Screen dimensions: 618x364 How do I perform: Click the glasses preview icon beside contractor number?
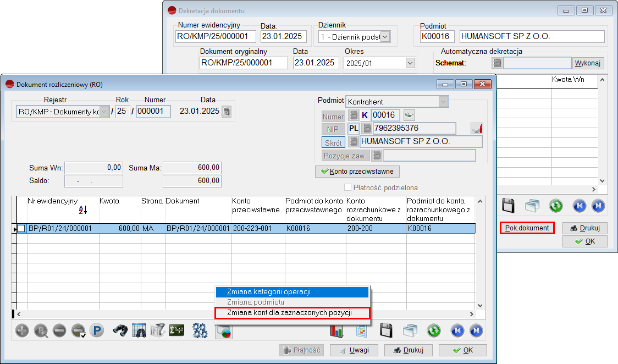tap(409, 115)
